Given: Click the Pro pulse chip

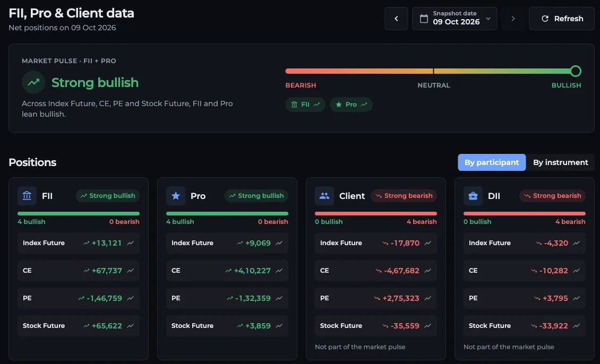Looking at the screenshot, I should point(351,105).
